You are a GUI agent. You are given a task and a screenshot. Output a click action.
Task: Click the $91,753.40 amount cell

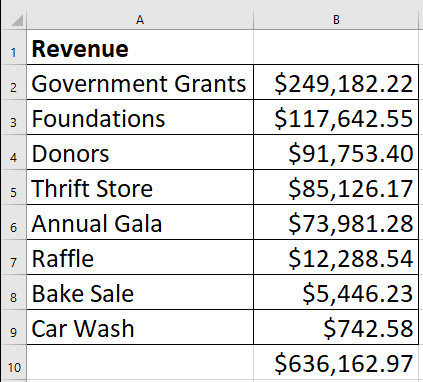[x=336, y=152]
